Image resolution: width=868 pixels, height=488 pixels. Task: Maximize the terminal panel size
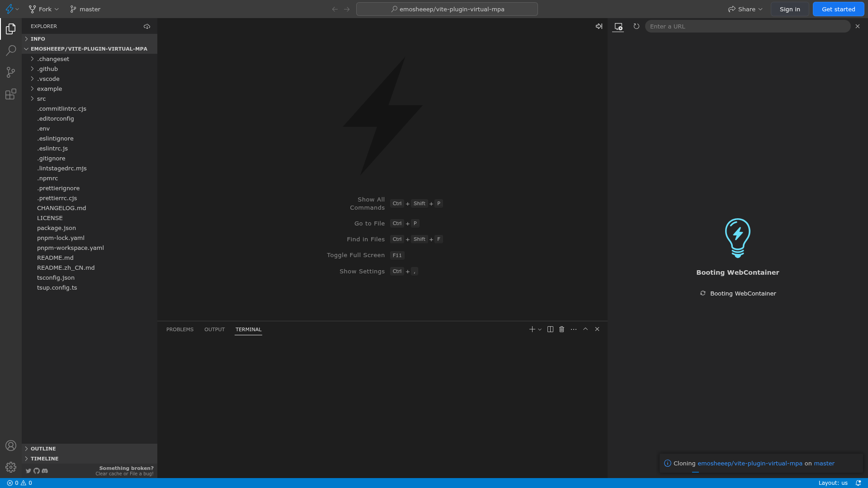point(585,329)
